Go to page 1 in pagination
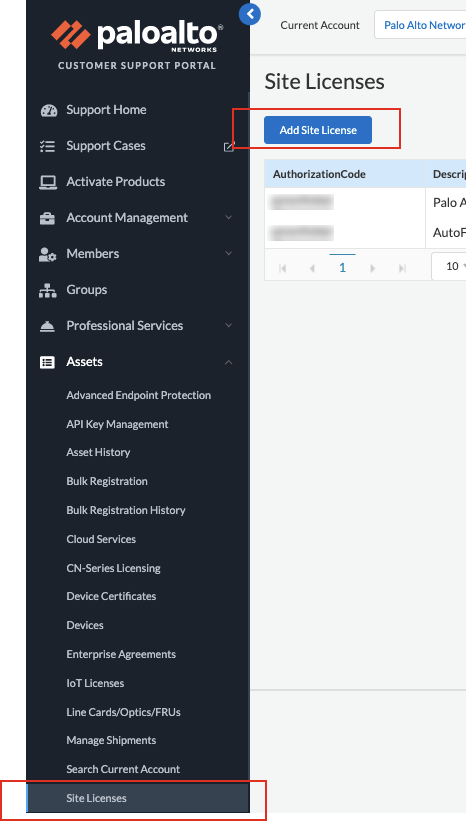The image size is (466, 821). pos(342,268)
